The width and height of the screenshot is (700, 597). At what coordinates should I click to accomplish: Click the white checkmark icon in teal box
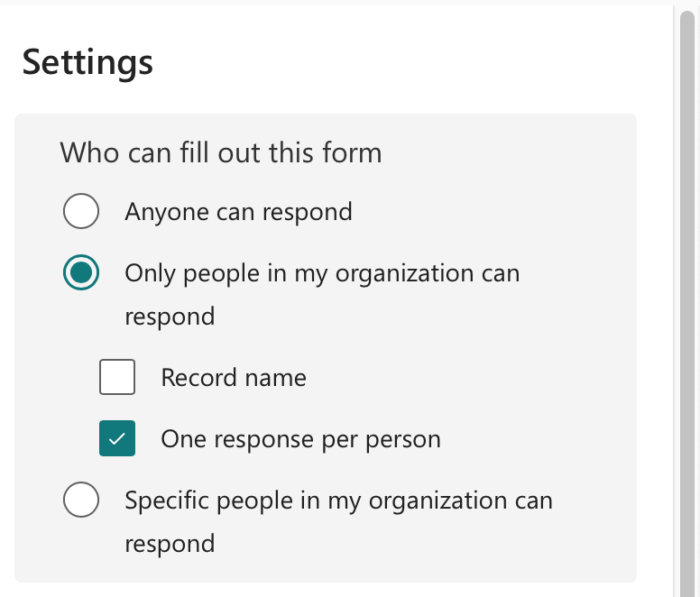[117, 439]
